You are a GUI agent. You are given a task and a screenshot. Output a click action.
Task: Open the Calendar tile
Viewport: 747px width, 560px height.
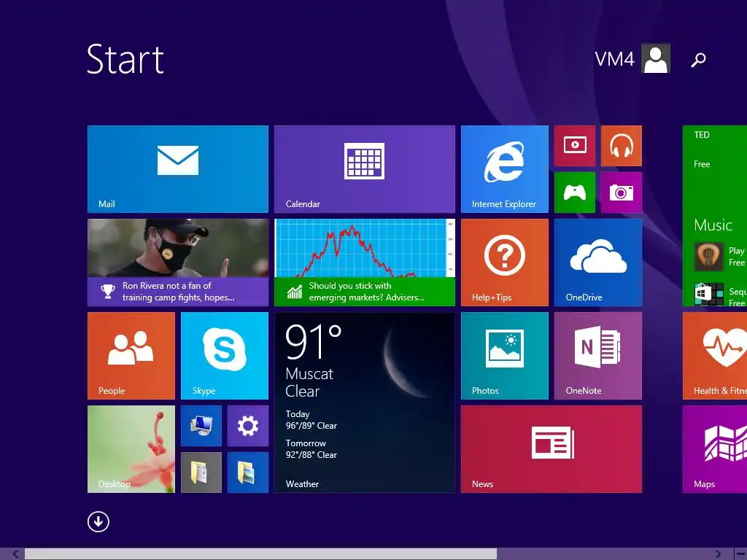pos(365,169)
